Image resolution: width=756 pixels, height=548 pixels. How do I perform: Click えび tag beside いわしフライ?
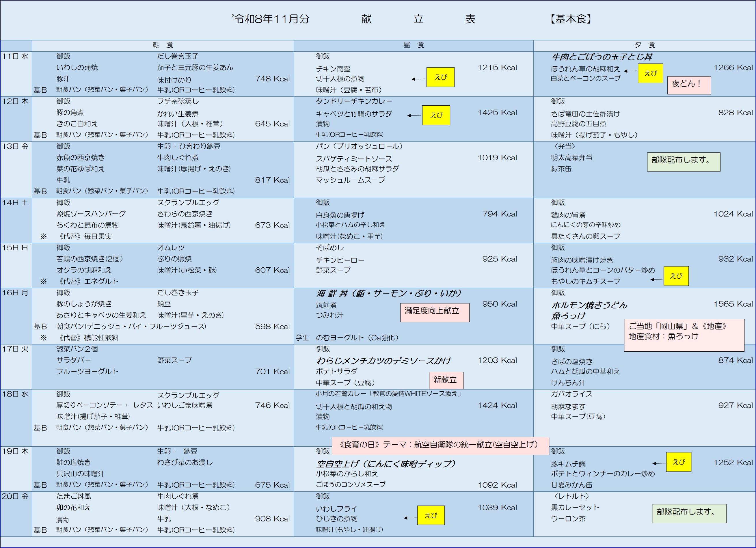pos(431,515)
